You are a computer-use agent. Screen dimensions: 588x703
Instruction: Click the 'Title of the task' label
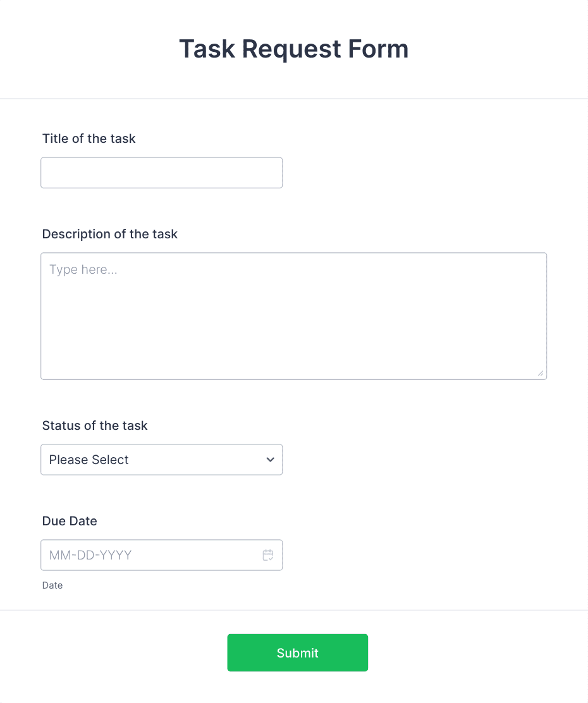coord(89,138)
